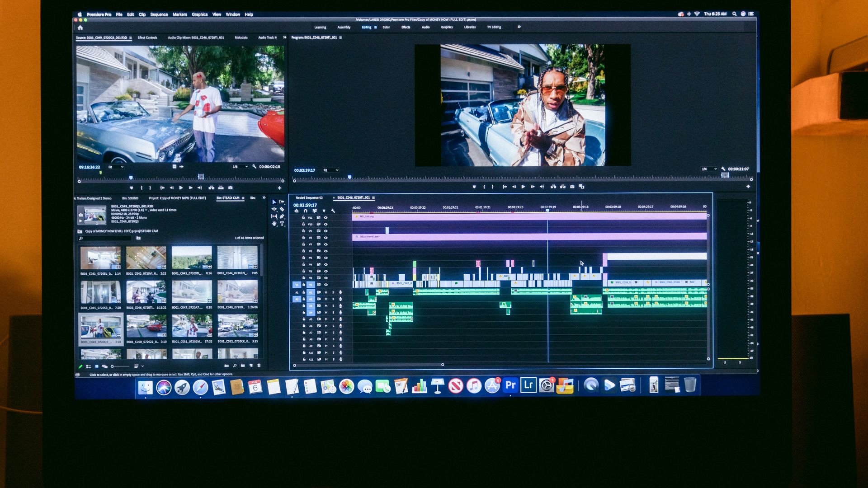Pick the Track Select Forward tool

coord(282,202)
